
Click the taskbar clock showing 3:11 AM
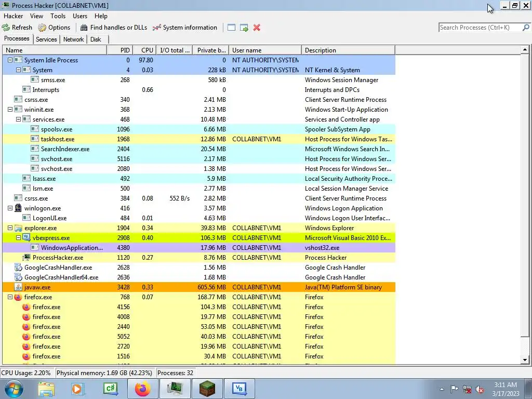coord(506,389)
